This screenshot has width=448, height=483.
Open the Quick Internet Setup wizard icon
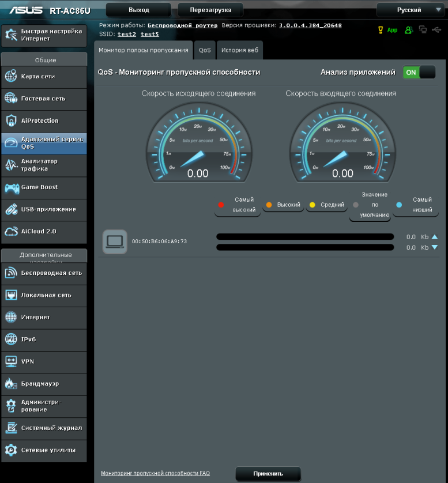[x=11, y=35]
